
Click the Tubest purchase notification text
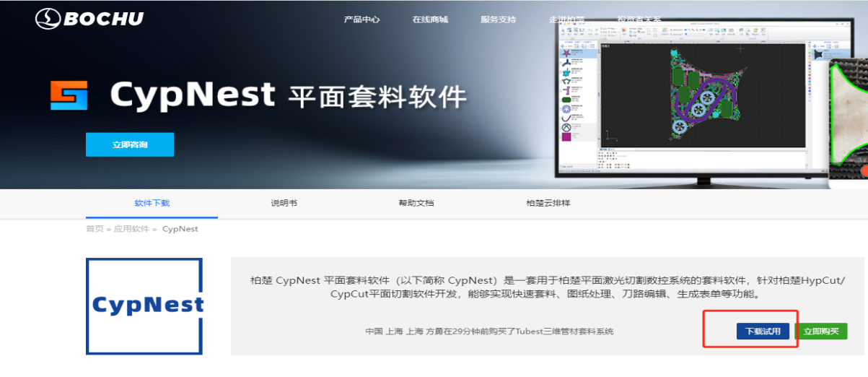489,331
